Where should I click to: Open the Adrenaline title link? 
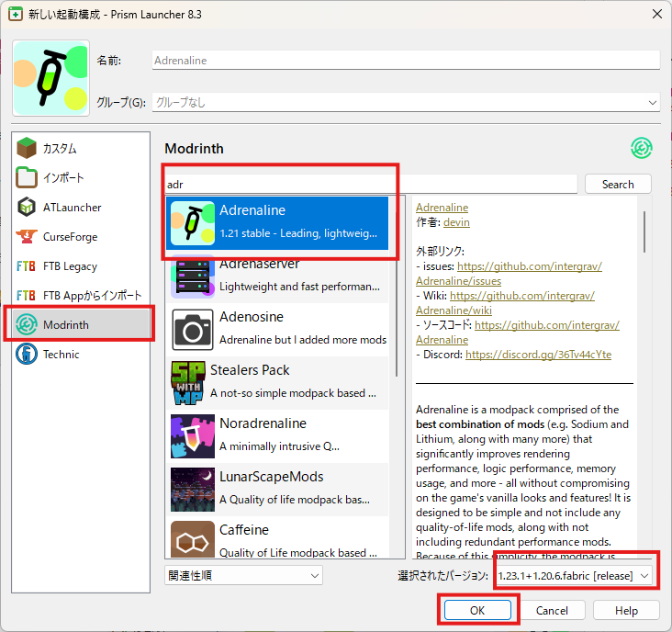(442, 208)
